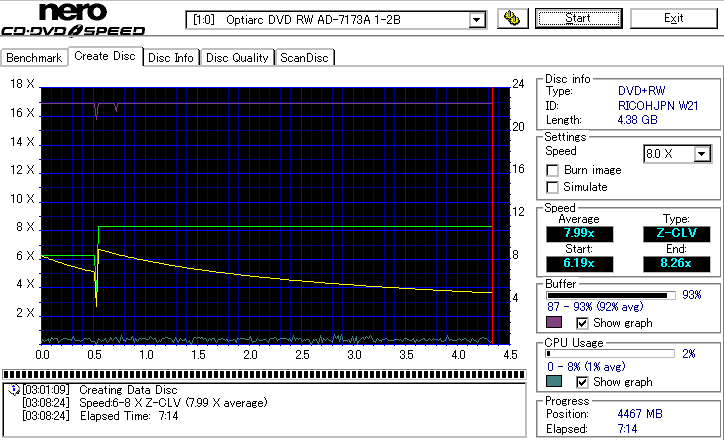724x441 pixels.
Task: Expand the drive selection dropdown arrow
Action: coord(477,20)
